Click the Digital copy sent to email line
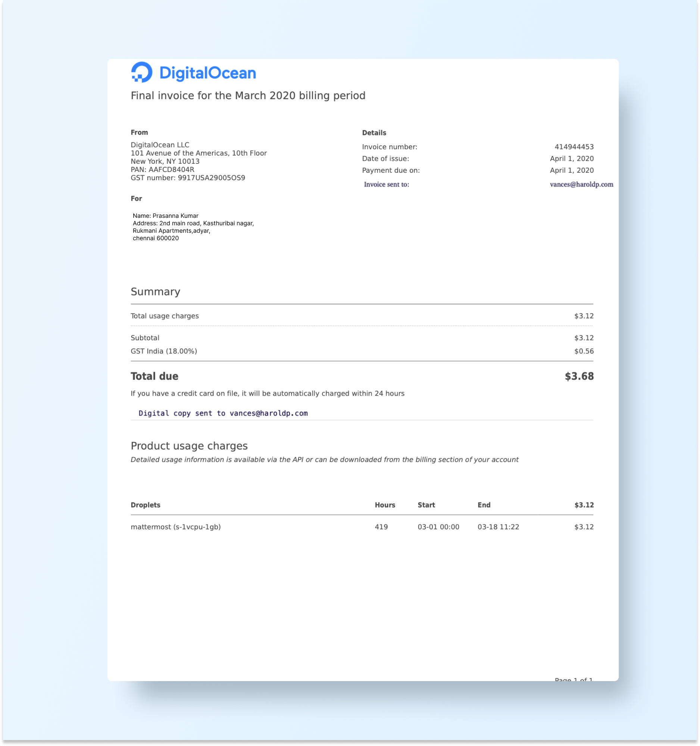 point(223,413)
